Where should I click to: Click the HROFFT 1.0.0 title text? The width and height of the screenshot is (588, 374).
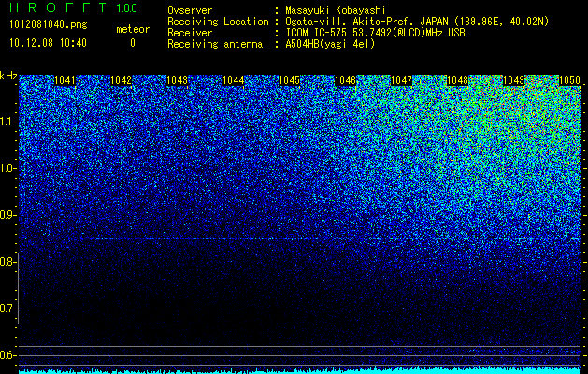coord(74,7)
